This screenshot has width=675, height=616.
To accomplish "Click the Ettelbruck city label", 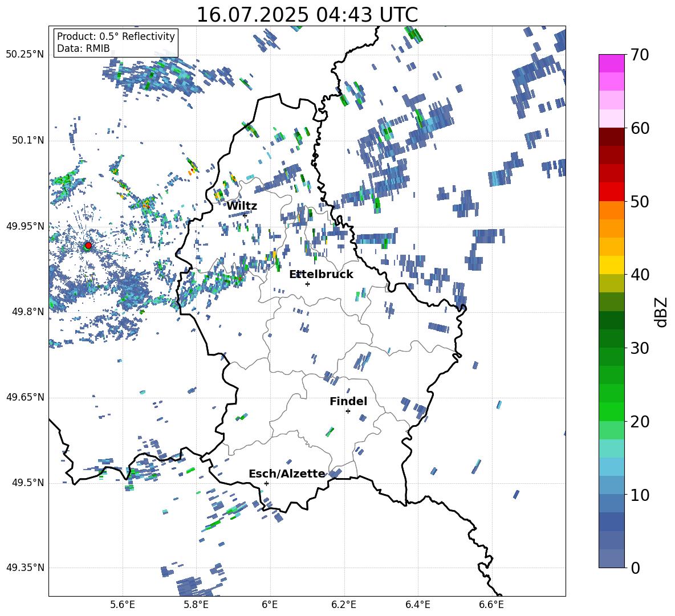I will (x=321, y=274).
